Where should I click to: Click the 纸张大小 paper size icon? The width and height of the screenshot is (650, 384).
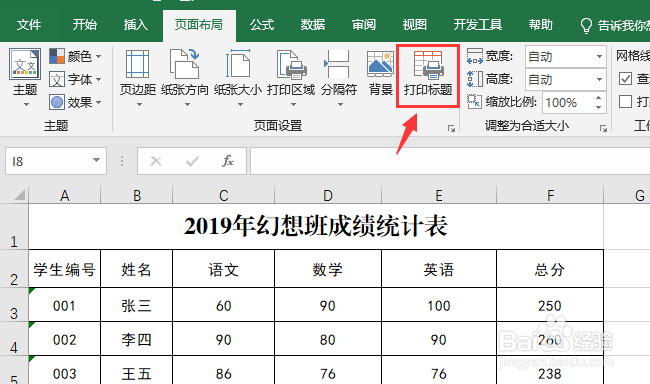pyautogui.click(x=238, y=64)
